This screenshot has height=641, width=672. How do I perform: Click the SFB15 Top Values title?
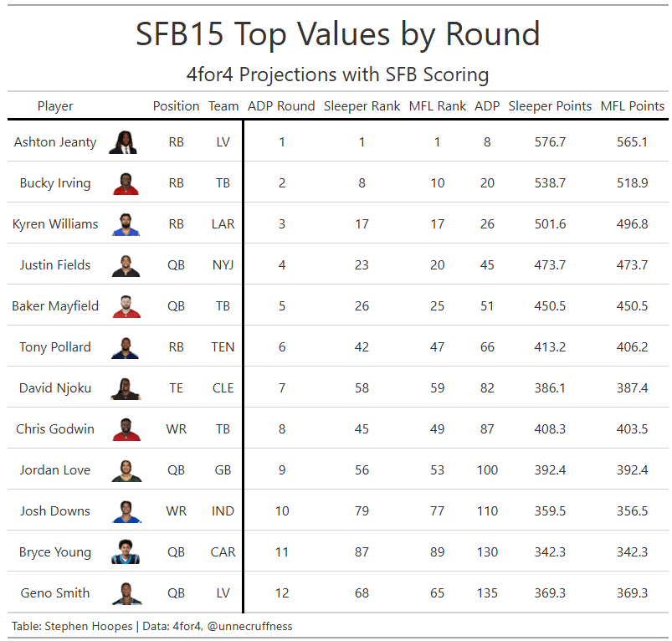click(337, 34)
